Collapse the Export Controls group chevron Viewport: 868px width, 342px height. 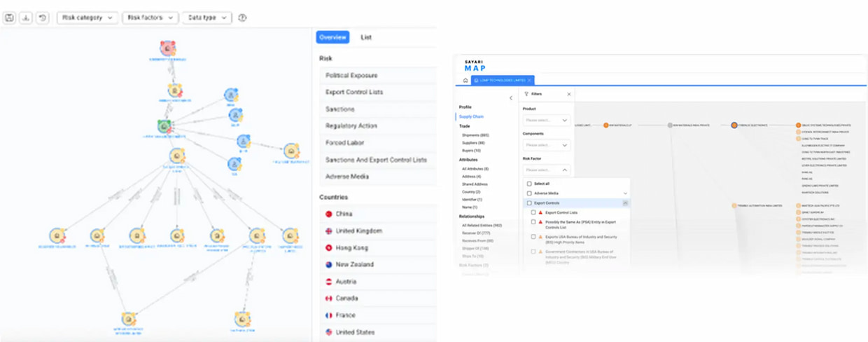pos(625,203)
